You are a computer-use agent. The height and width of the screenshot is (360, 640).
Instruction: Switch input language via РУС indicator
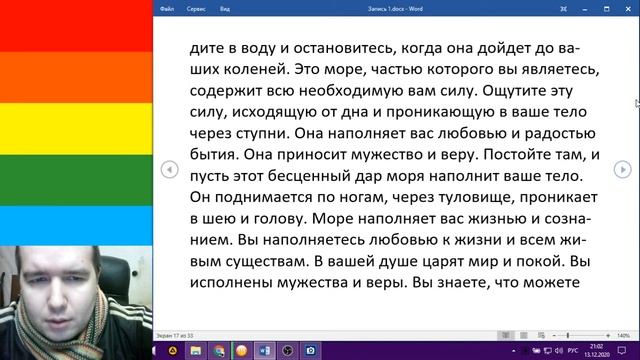point(573,351)
